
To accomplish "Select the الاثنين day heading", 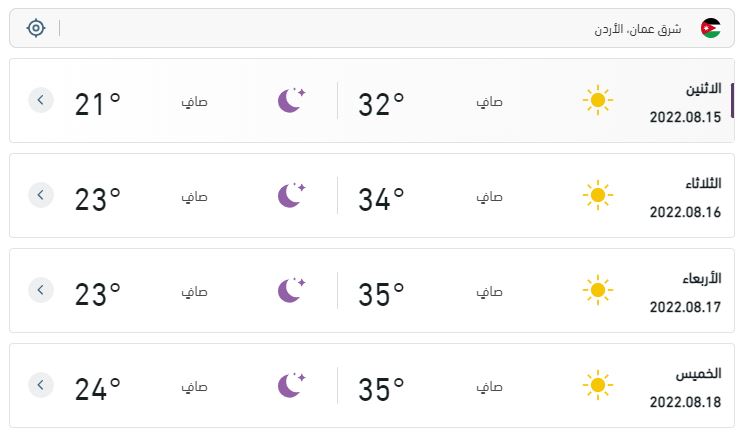I will [x=703, y=89].
